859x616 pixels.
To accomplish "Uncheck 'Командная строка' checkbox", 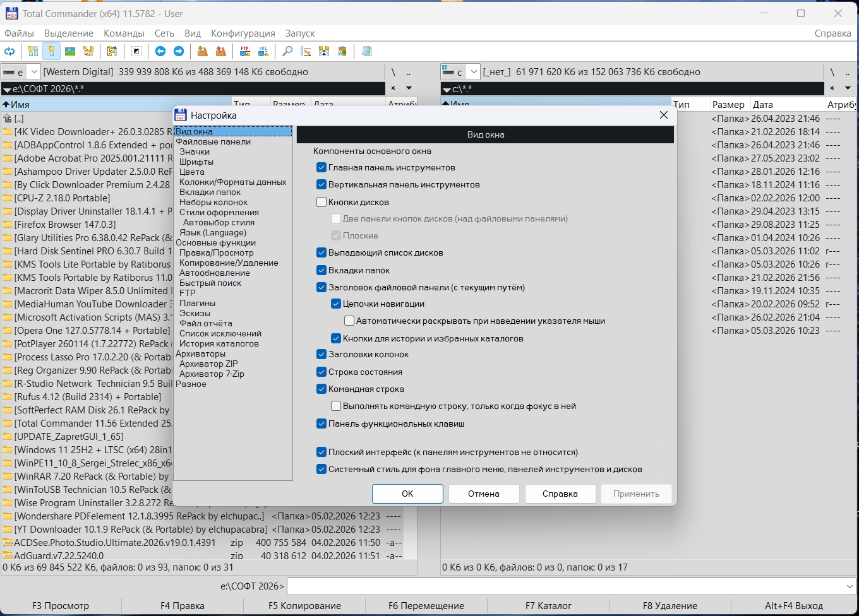I will pos(321,389).
